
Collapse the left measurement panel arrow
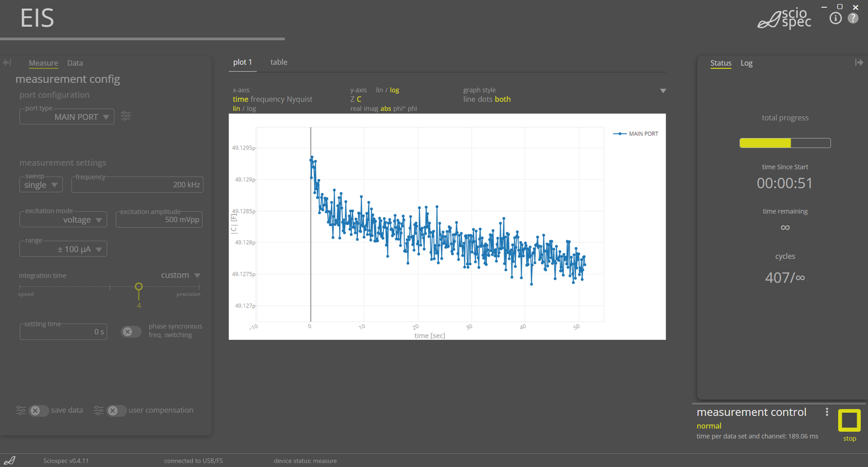point(7,63)
